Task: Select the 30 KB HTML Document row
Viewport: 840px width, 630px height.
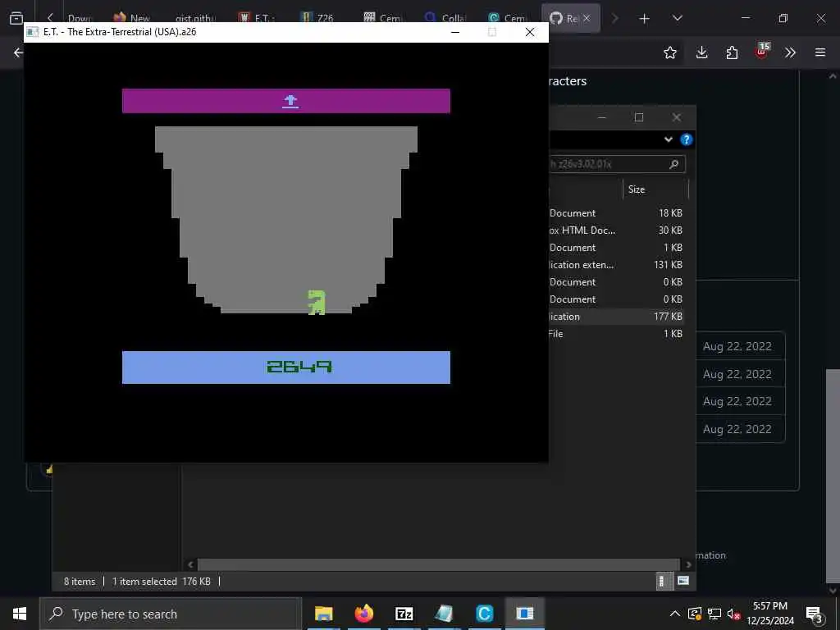Action: [x=616, y=231]
